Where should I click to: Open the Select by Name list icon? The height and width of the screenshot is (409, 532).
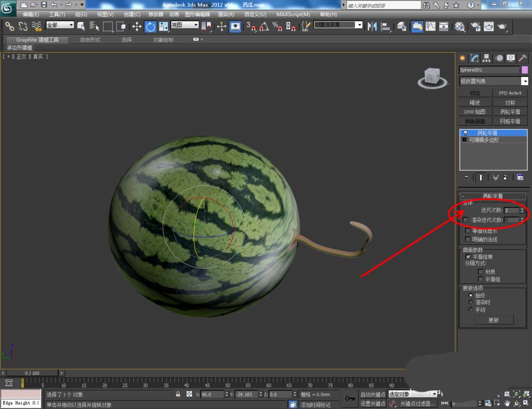tap(94, 26)
